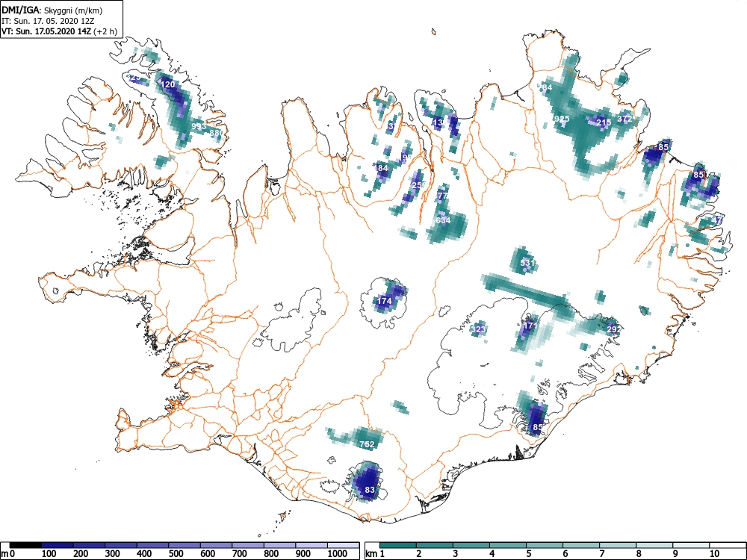Click the '372' visibility value in the northeast
The width and height of the screenshot is (747, 560).
pos(624,119)
